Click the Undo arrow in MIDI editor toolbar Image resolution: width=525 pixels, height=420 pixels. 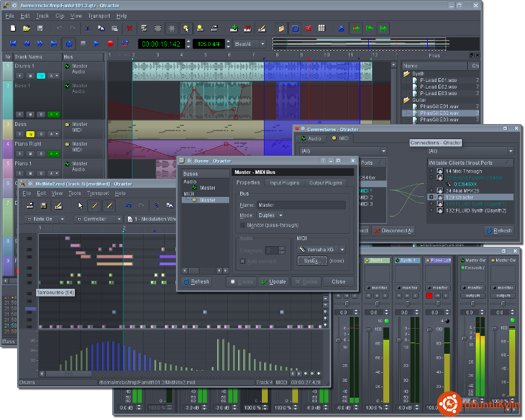tap(128, 206)
